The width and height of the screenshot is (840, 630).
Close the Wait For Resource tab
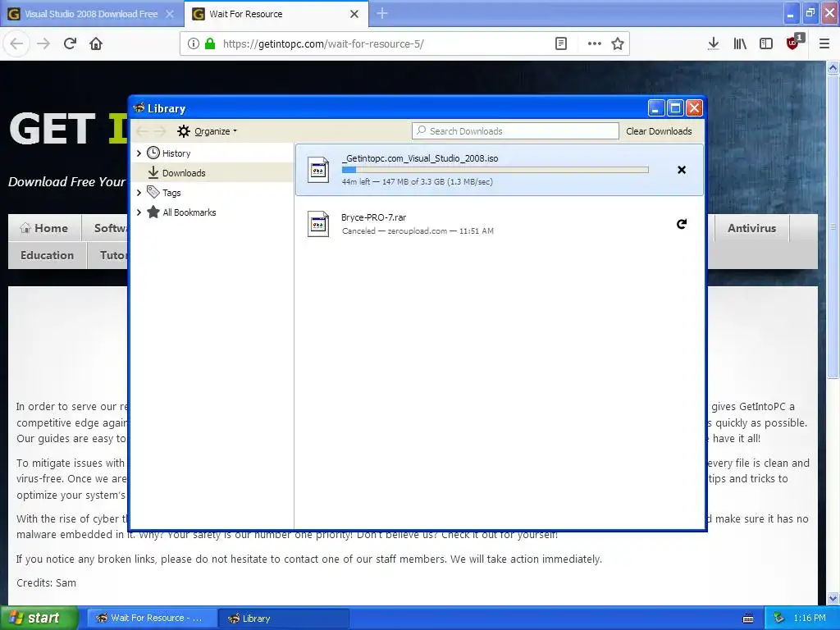(354, 14)
